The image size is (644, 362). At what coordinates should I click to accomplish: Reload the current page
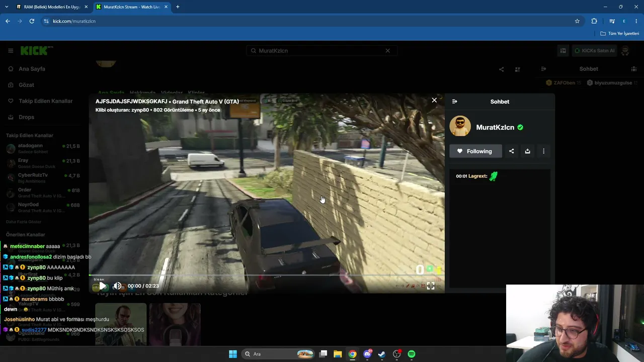32,21
